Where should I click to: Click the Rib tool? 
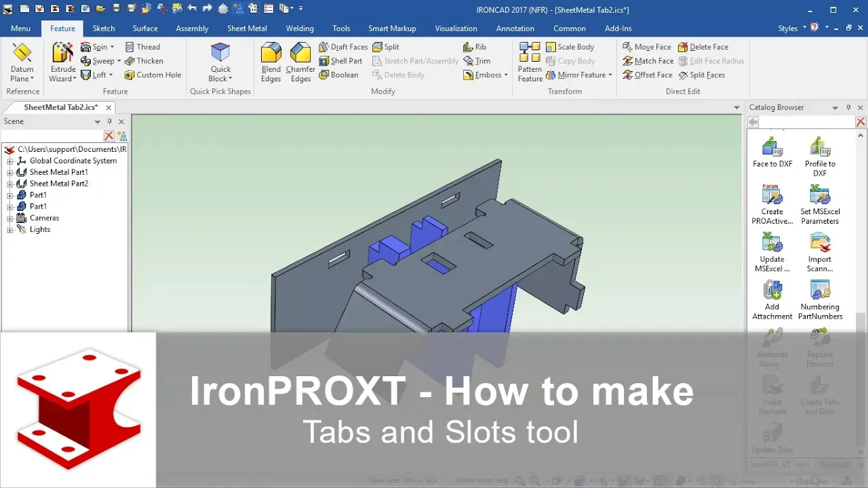click(475, 47)
